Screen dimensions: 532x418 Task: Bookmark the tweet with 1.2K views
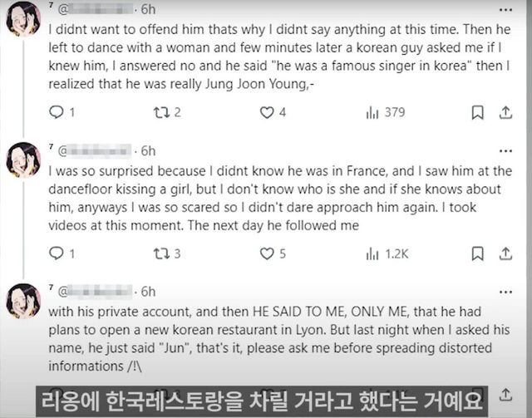(x=477, y=253)
